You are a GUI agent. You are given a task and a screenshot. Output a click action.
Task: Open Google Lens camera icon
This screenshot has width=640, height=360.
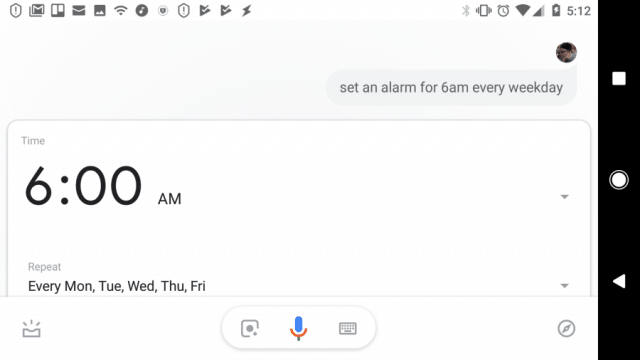[249, 328]
